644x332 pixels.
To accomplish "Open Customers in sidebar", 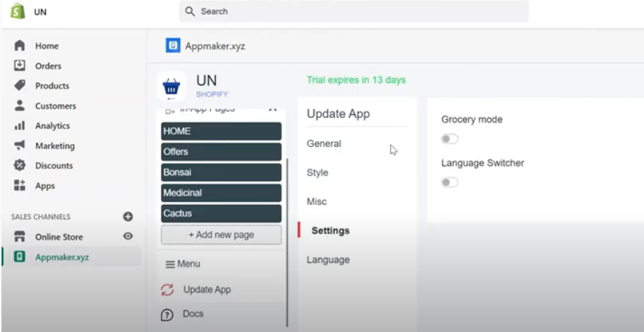I will coord(55,106).
